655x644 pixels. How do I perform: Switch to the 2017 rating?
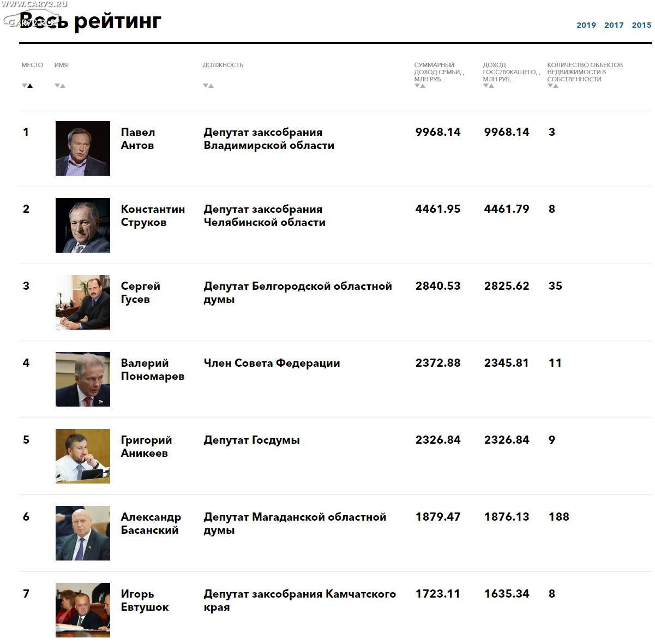tap(614, 25)
